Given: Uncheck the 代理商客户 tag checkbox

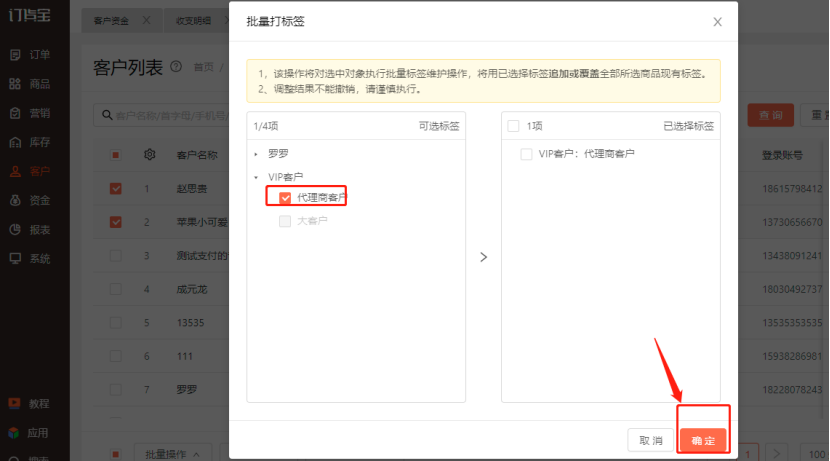Looking at the screenshot, I should coord(285,198).
